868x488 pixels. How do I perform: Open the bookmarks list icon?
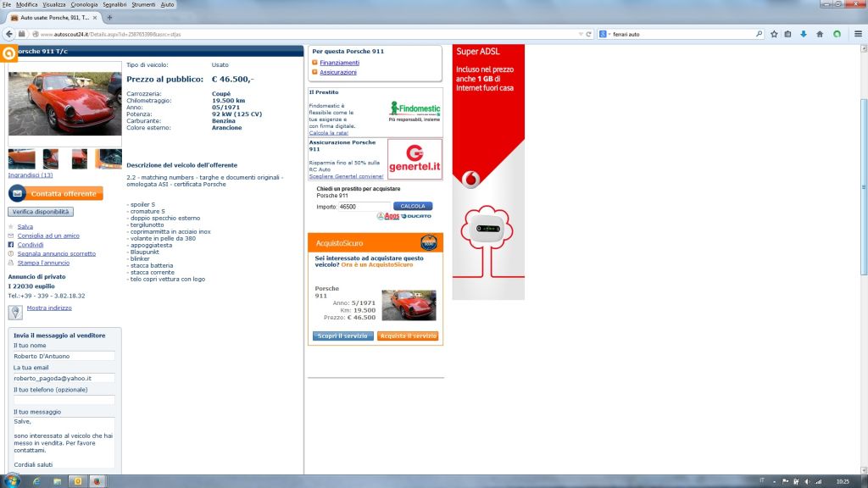click(x=787, y=34)
